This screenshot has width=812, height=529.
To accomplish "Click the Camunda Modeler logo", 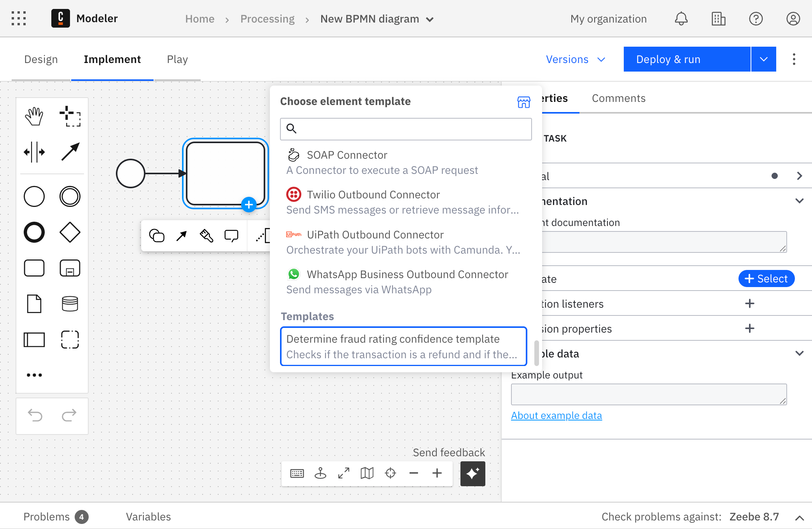I will [61, 18].
